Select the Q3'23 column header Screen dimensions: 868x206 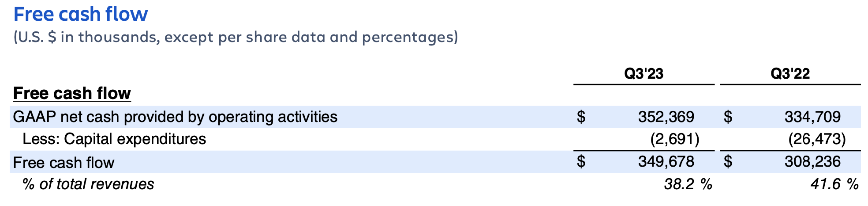coord(644,73)
